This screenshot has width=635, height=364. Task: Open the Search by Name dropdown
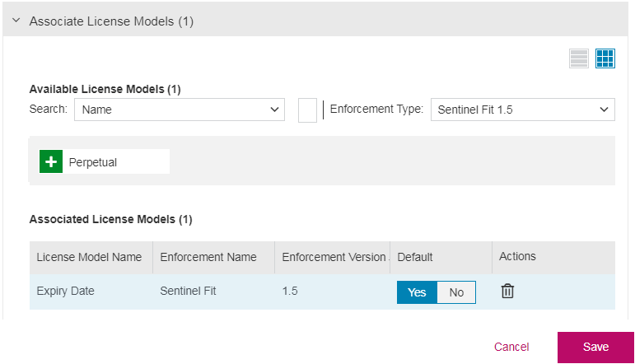pos(180,110)
